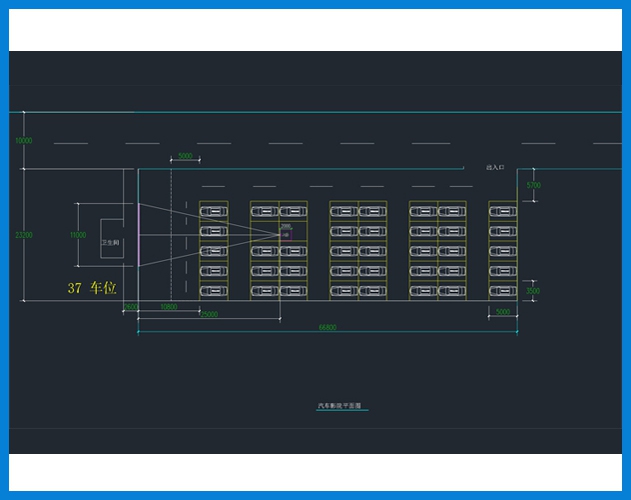This screenshot has width=631, height=500.
Task: Select the "66800" overall length dimension
Action: click(328, 327)
